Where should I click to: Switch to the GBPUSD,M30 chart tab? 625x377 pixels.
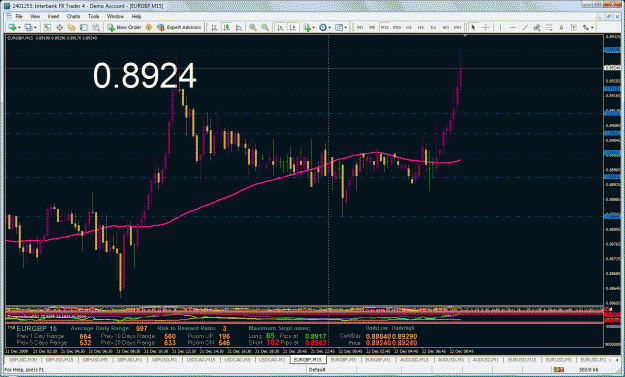pyautogui.click(x=23, y=359)
